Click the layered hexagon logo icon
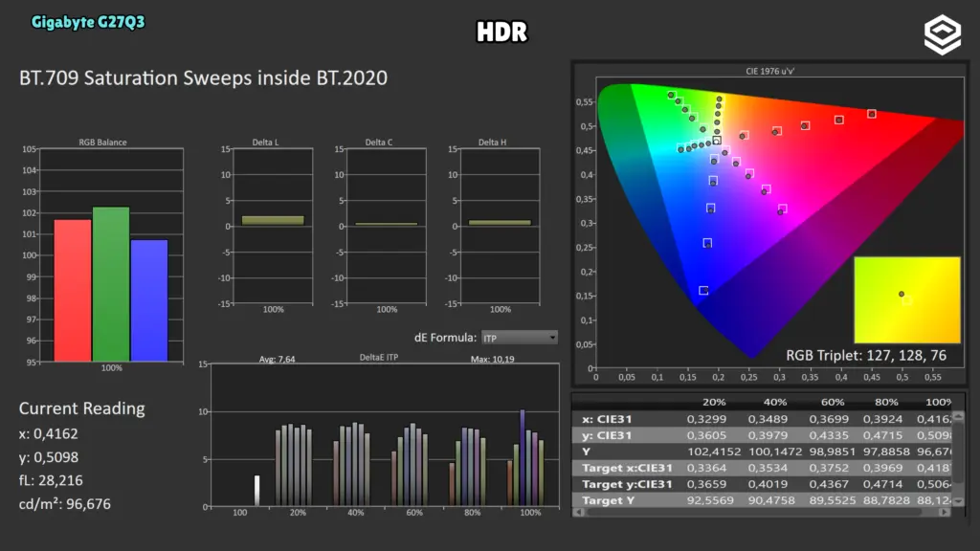 (x=942, y=34)
